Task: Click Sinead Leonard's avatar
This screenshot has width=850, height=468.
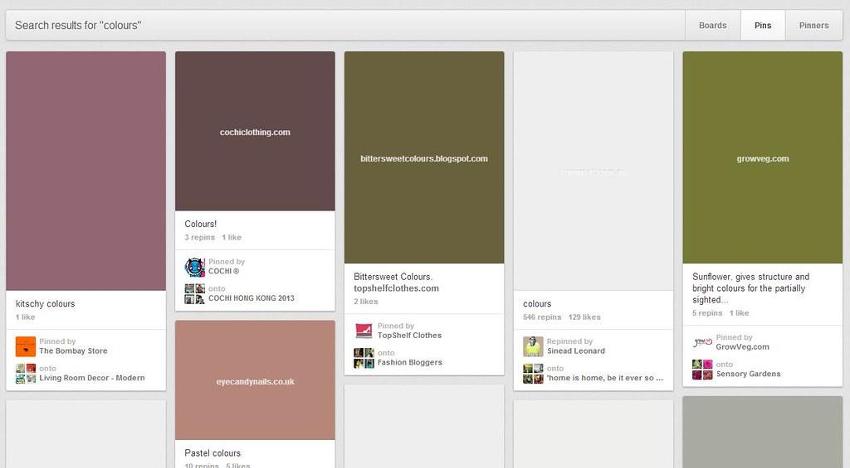Action: 533,346
